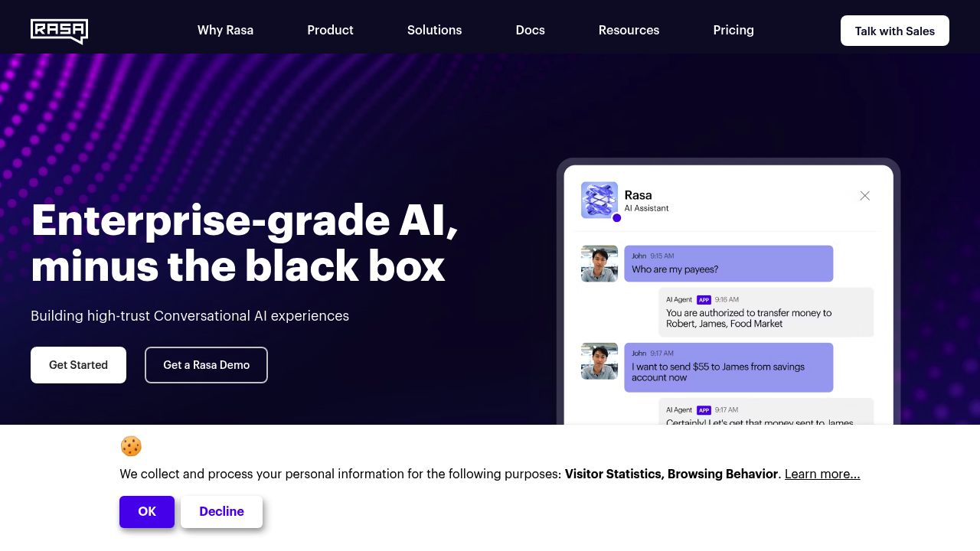Click the cookie icon in consent banner
The height and width of the screenshot is (551, 980).
pyautogui.click(x=131, y=446)
